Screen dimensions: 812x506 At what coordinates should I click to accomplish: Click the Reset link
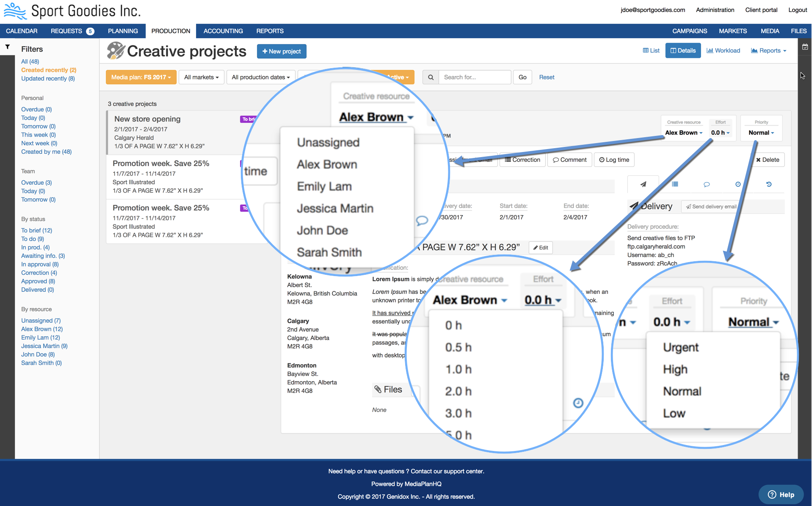[x=547, y=77]
